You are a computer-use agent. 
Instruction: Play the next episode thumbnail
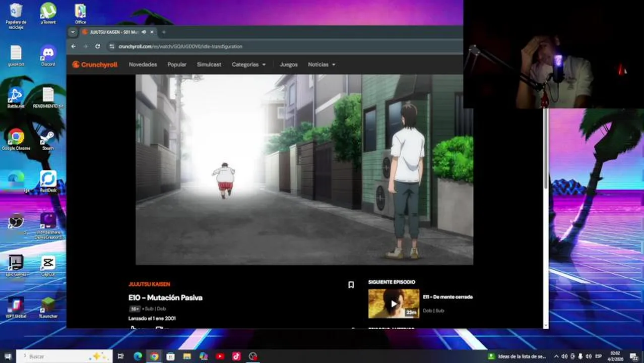point(394,304)
